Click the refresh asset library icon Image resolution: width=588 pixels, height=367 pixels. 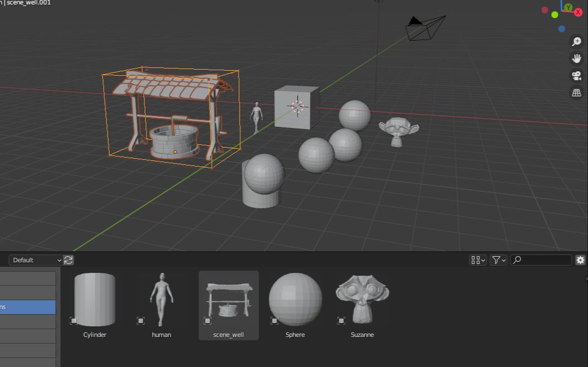click(68, 260)
